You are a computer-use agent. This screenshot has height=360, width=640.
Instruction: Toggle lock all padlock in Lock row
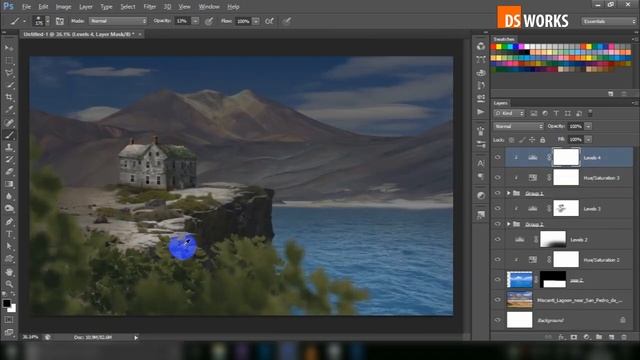[542, 140]
